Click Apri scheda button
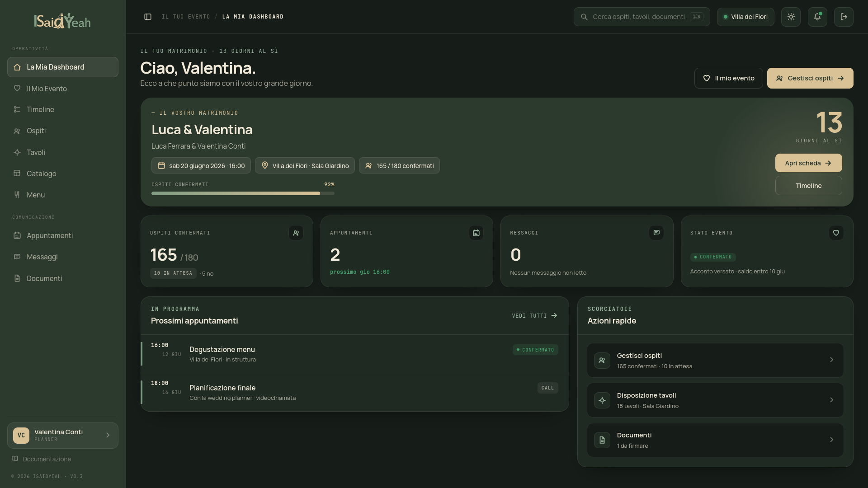868x488 pixels. coord(808,163)
